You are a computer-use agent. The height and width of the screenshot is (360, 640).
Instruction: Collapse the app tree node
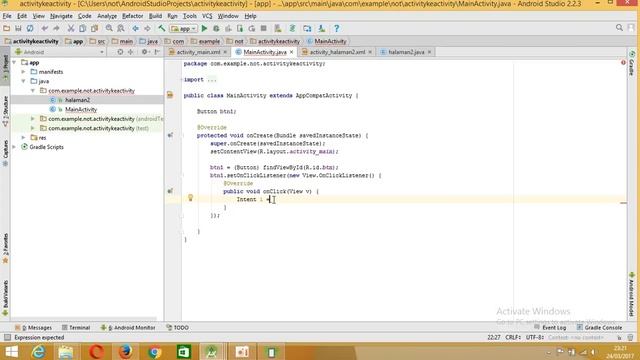[x=15, y=62]
